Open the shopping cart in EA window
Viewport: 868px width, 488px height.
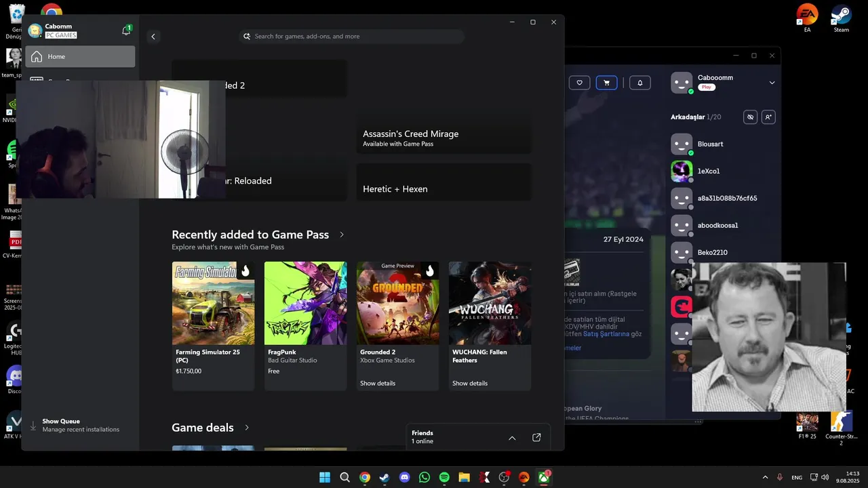606,83
